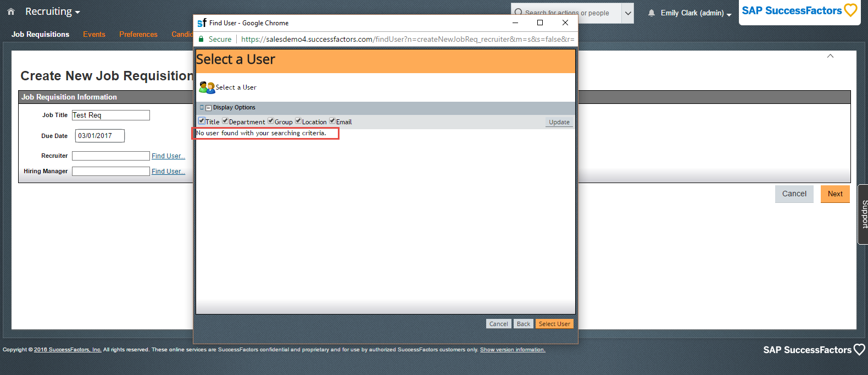Click the search magnifier icon
Screen dimensions: 868x375
pyautogui.click(x=518, y=12)
